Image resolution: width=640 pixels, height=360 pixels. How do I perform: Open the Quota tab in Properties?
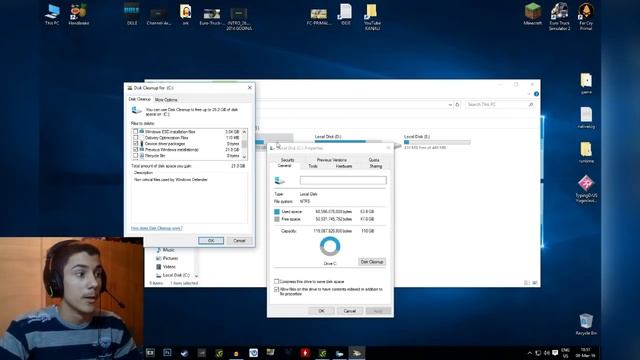pos(374,160)
